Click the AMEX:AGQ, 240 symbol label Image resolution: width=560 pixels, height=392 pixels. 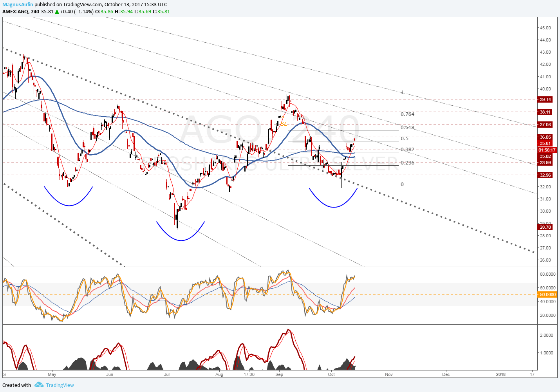[x=21, y=11]
